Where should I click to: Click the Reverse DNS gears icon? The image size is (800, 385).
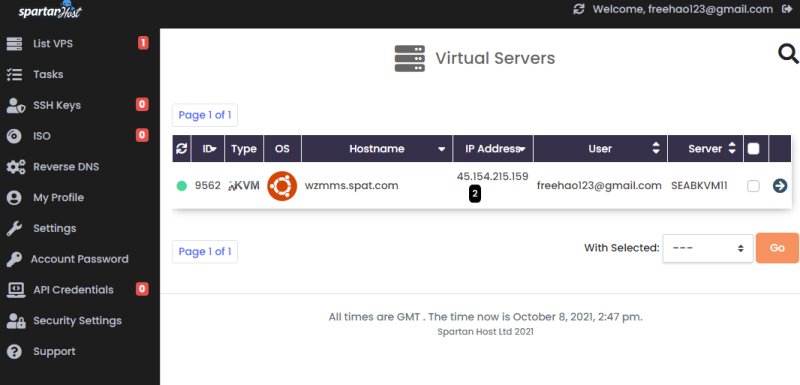(x=15, y=167)
